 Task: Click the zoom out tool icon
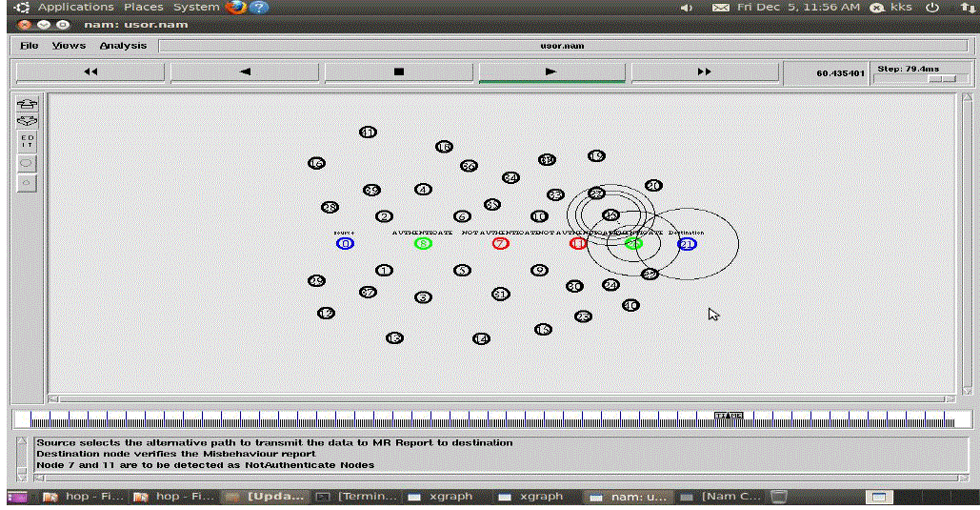28,121
